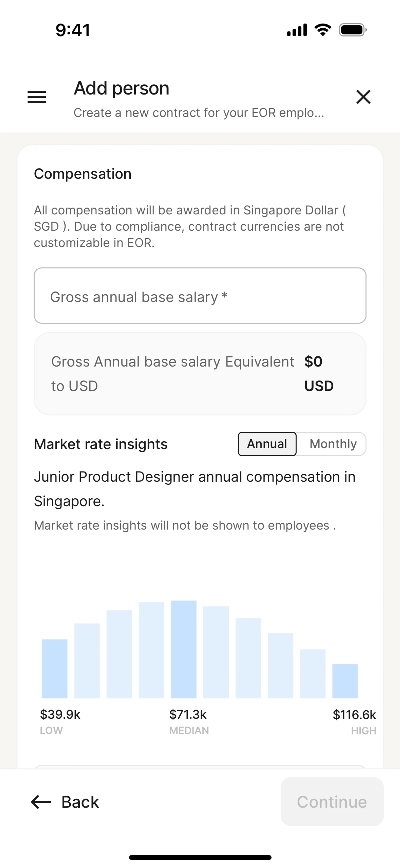Tap the cellular signal icon
The width and height of the screenshot is (400, 868).
(297, 30)
